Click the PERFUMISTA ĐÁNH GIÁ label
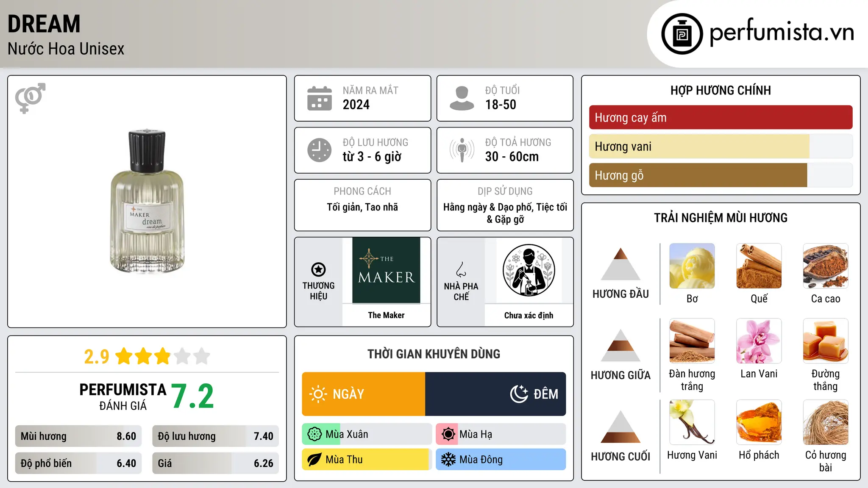 pyautogui.click(x=123, y=396)
